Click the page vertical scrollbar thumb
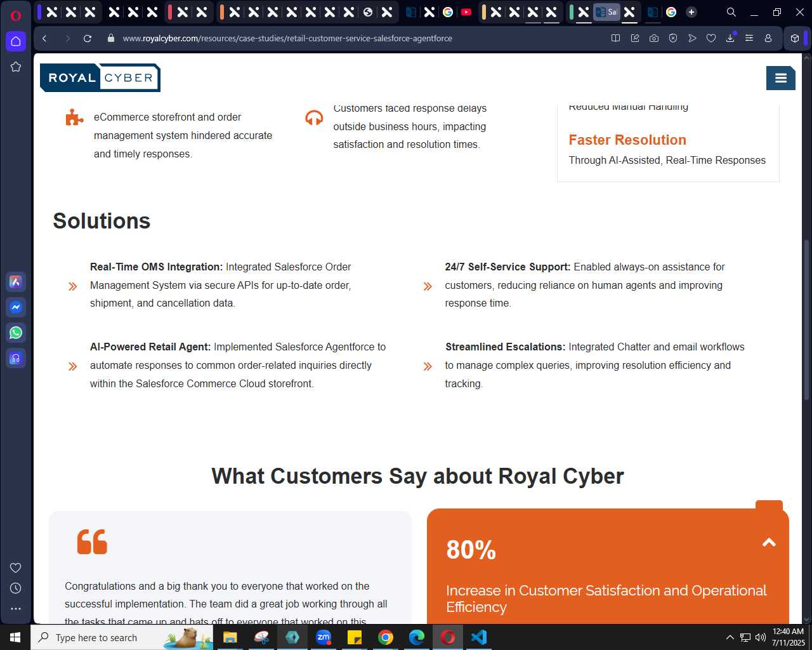 [x=806, y=319]
